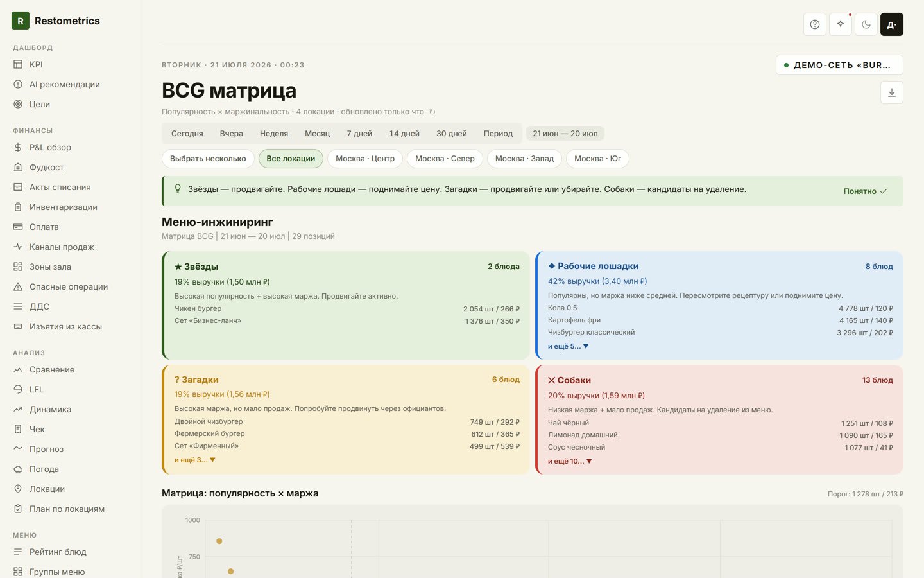Open date range 21 июн — 20 июл

pos(565,134)
